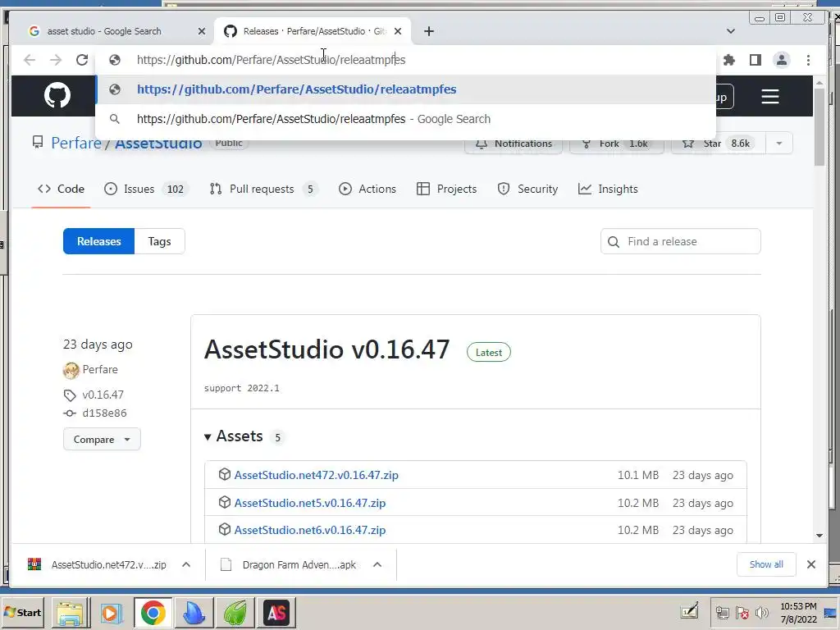Image resolution: width=840 pixels, height=630 pixels.
Task: Collapse the Assets section triangle
Action: point(208,437)
